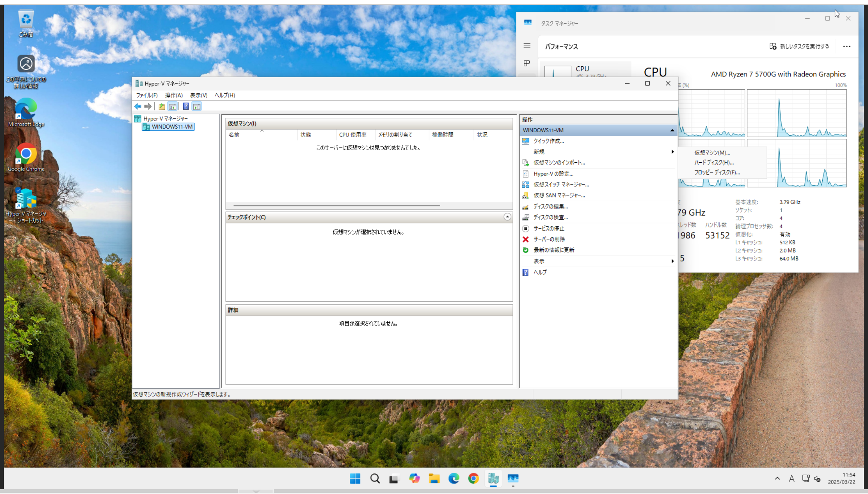Screen dimensions: 868x494
Task: Collapse the WINDOWS11-VM actions section header
Action: coord(672,130)
